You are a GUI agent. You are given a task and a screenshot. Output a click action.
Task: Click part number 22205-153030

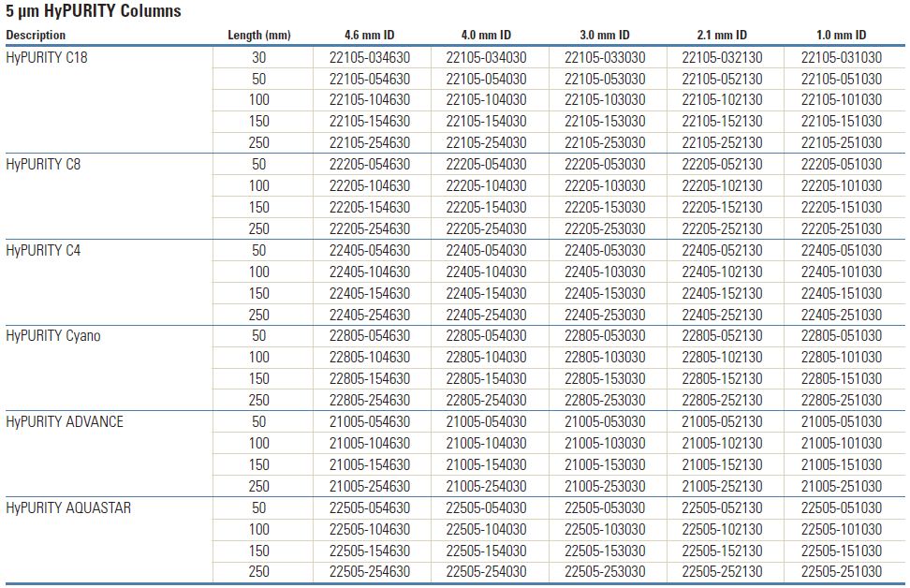[605, 207]
